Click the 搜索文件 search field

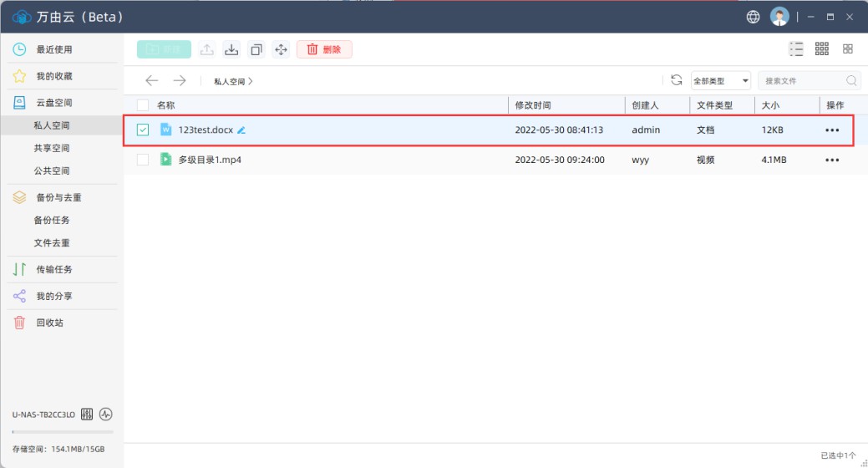coord(802,81)
